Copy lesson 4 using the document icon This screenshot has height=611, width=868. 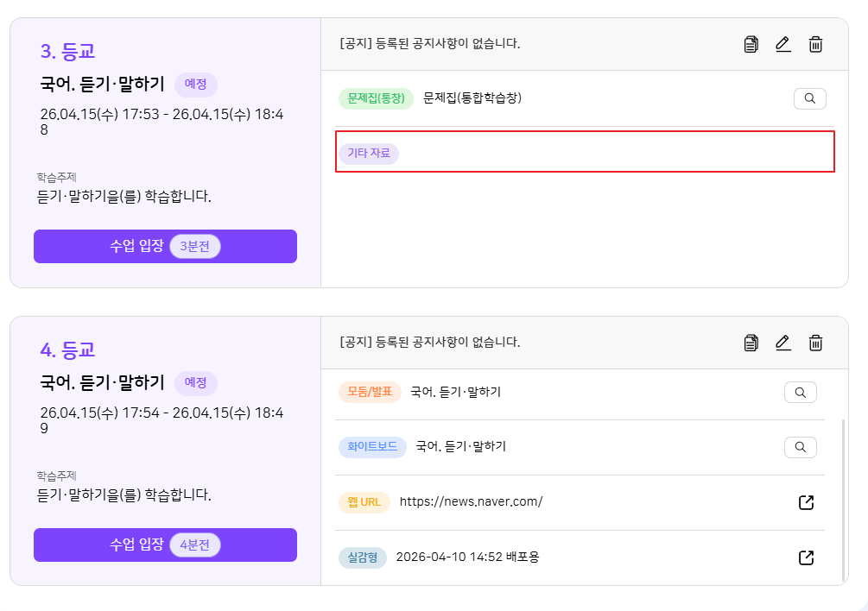[751, 343]
